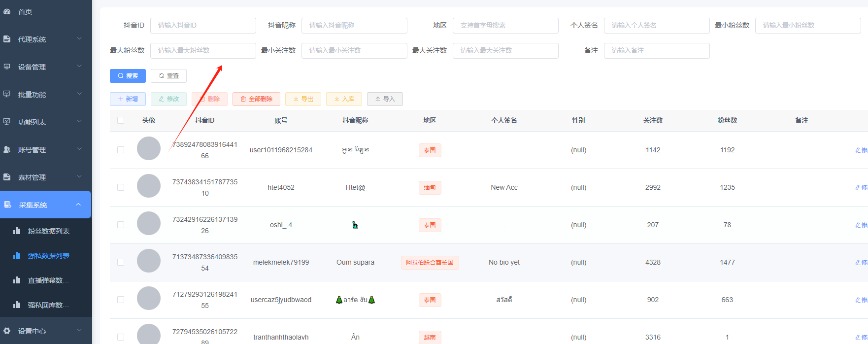Viewport: 868px width, 344px height.
Task: Click avatar of user1011968215284 row
Action: coord(149,148)
